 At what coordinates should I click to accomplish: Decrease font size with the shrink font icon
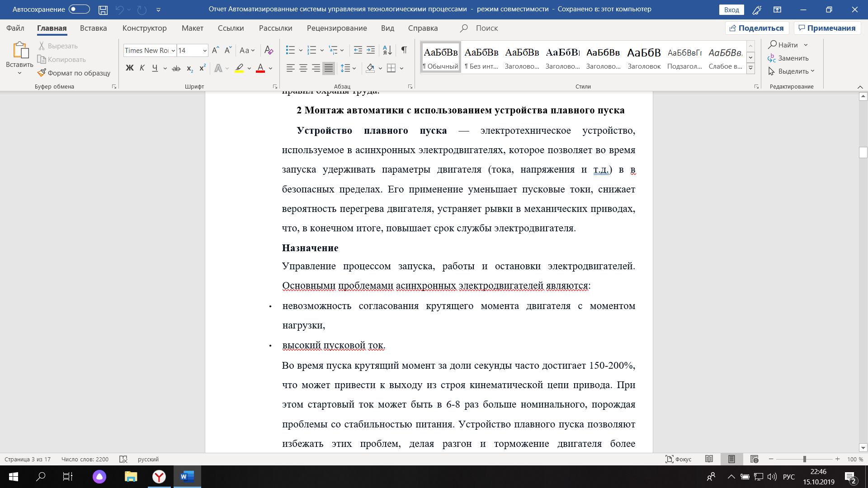(x=228, y=50)
